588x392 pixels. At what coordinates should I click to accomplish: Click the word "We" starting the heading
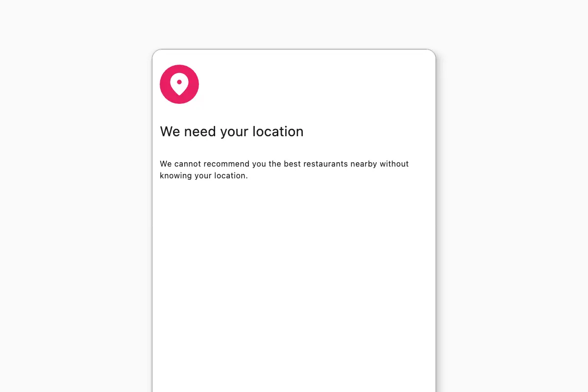(170, 131)
